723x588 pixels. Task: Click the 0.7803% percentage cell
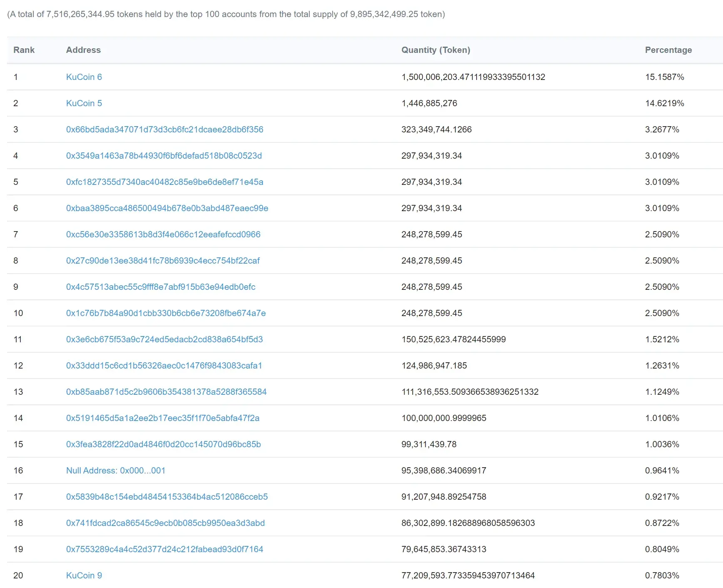pyautogui.click(x=662, y=576)
